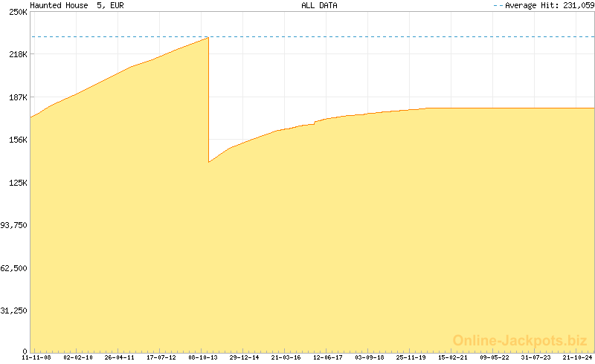
Task: Click the 12-06-17 x-axis date
Action: [x=328, y=357]
